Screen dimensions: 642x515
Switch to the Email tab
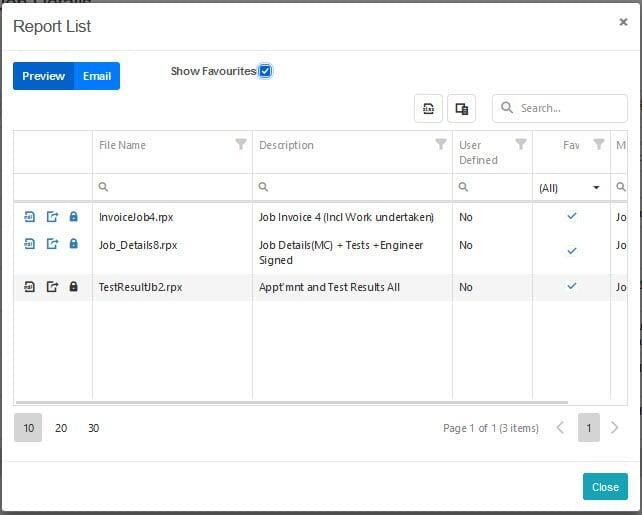tap(97, 76)
